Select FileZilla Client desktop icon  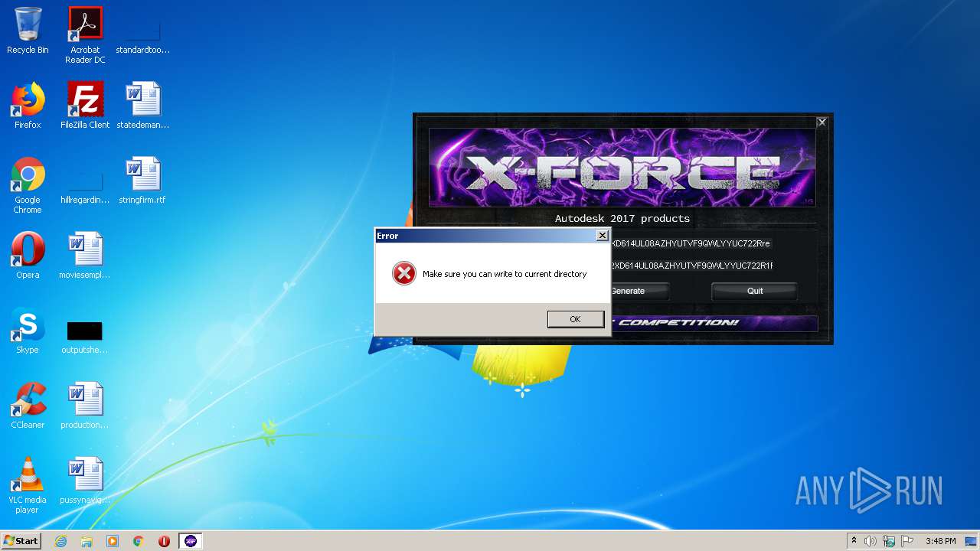pyautogui.click(x=85, y=106)
